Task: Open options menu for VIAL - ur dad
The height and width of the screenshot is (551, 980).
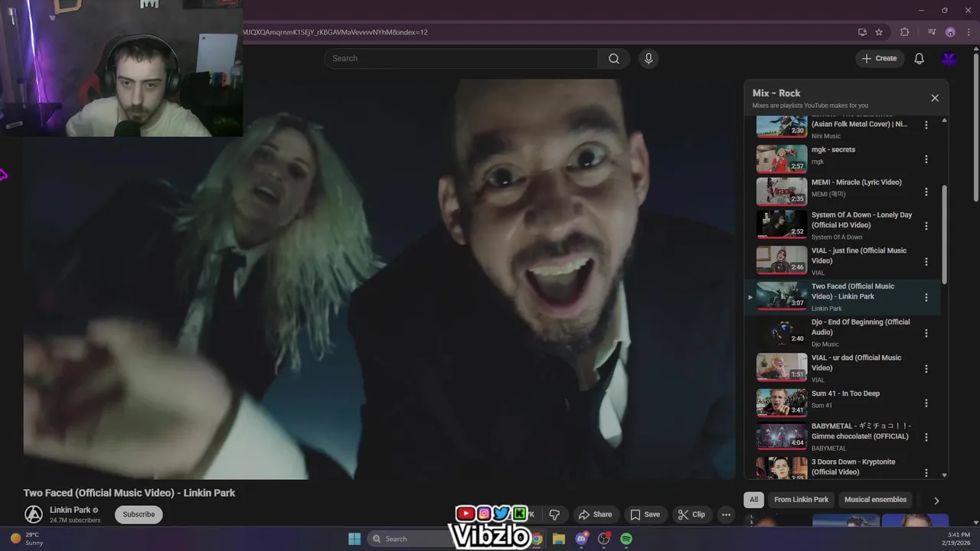Action: pos(926,368)
